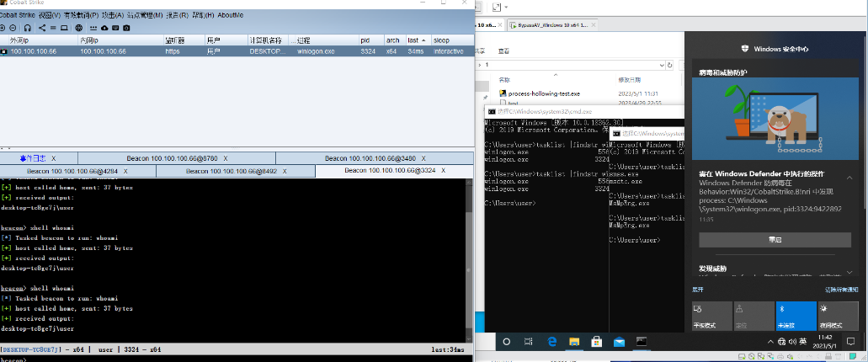Sort sessions by pid column header

tap(371, 40)
